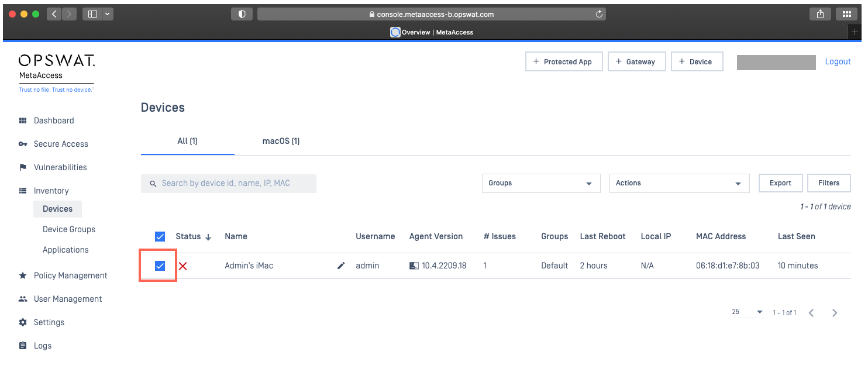Click the Export button
The width and height of the screenshot is (868, 386).
click(x=780, y=183)
